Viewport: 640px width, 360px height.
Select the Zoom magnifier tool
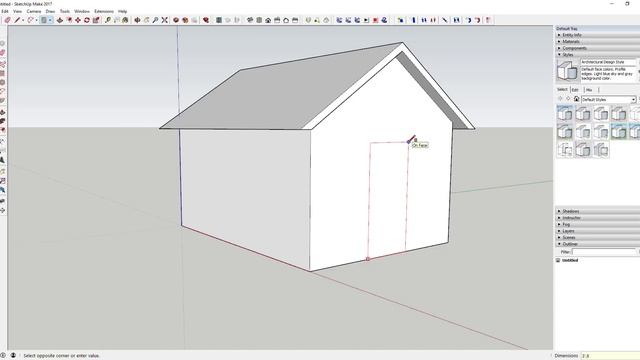(x=156, y=20)
